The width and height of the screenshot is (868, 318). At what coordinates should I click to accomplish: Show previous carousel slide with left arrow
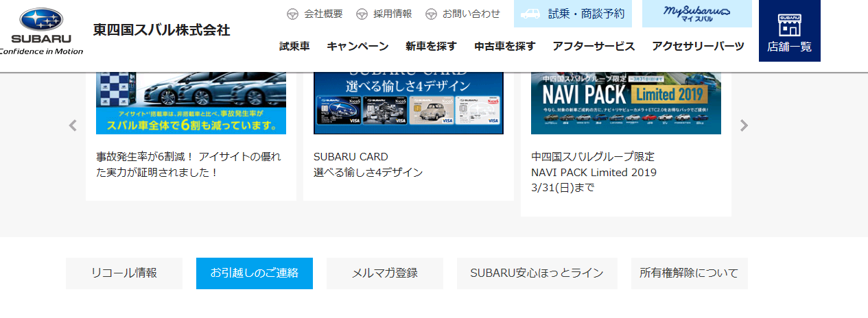[x=73, y=125]
